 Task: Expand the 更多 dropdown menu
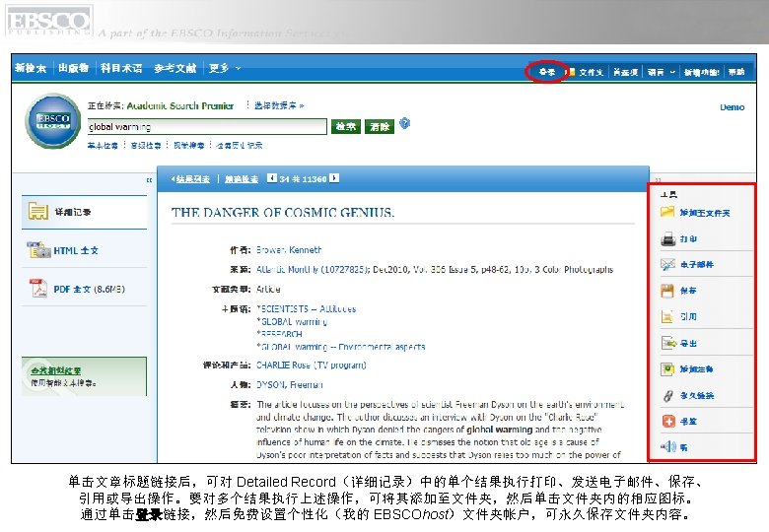point(225,68)
